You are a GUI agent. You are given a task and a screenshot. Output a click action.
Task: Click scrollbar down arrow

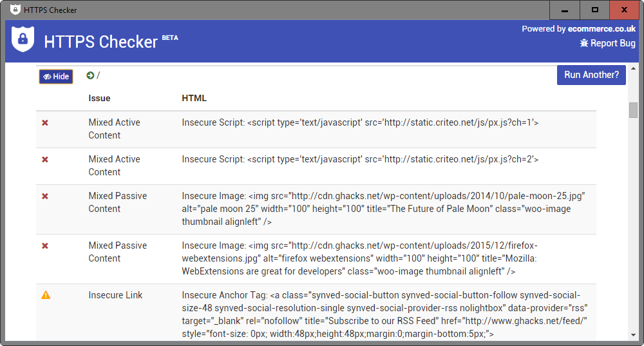point(633,335)
